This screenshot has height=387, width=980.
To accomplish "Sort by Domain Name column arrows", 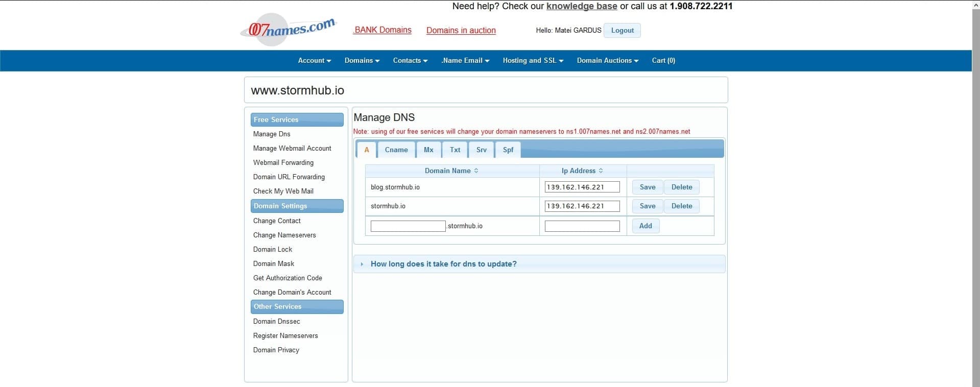I will [x=476, y=171].
